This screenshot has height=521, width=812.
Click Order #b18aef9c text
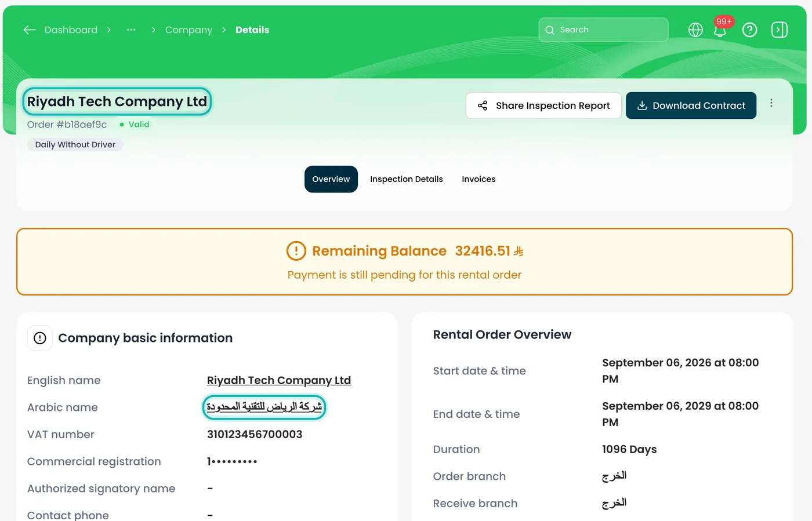(67, 124)
